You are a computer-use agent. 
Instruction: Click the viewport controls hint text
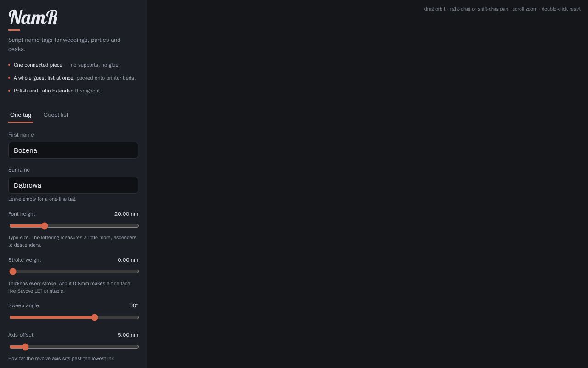click(x=502, y=9)
